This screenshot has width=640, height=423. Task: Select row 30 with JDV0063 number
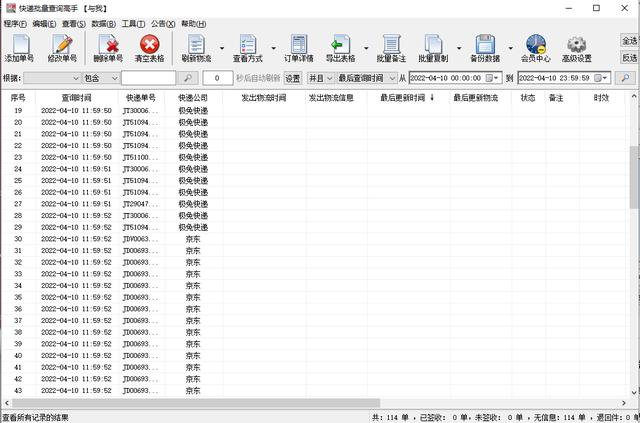(x=313, y=239)
